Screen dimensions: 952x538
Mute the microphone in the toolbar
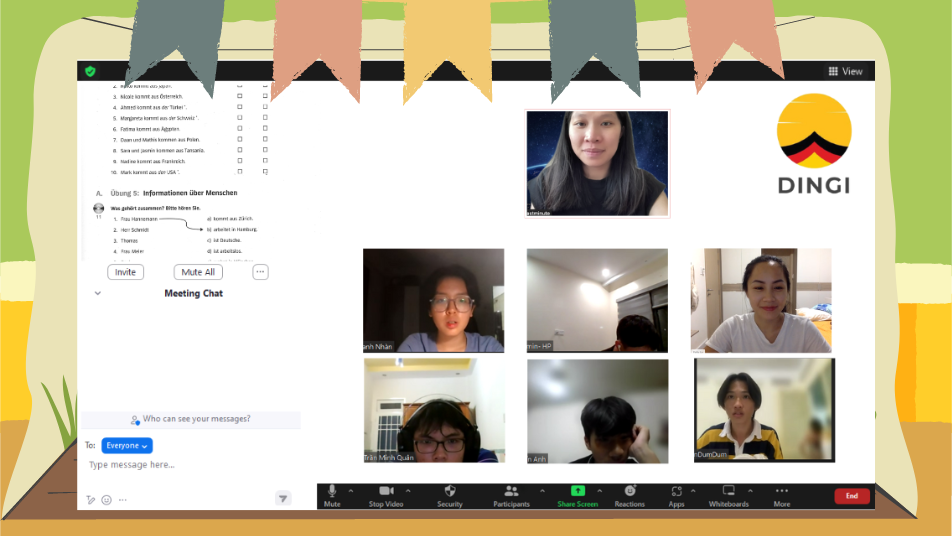[332, 495]
